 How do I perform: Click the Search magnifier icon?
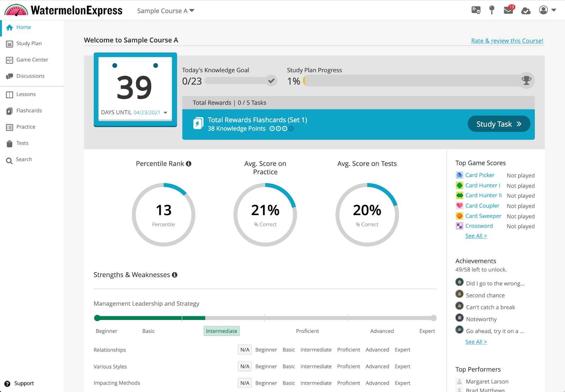(x=9, y=161)
